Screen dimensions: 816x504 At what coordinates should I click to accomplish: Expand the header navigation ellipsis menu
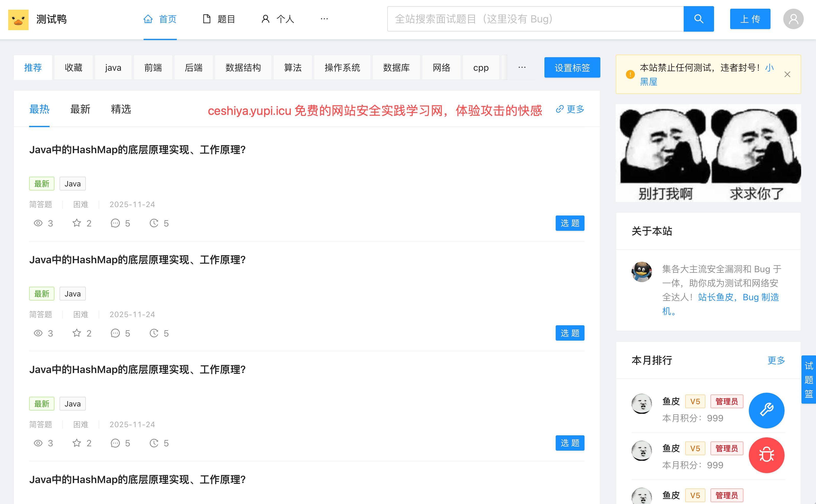click(x=324, y=19)
